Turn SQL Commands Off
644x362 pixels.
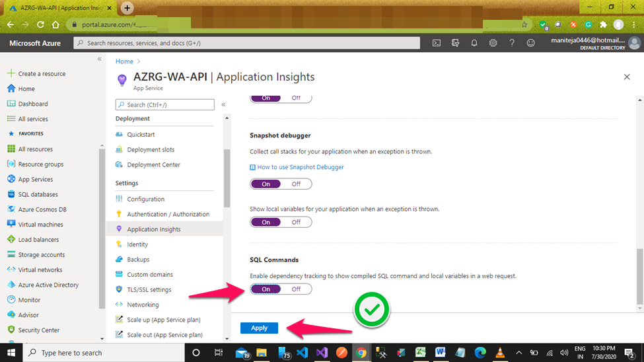[296, 289]
